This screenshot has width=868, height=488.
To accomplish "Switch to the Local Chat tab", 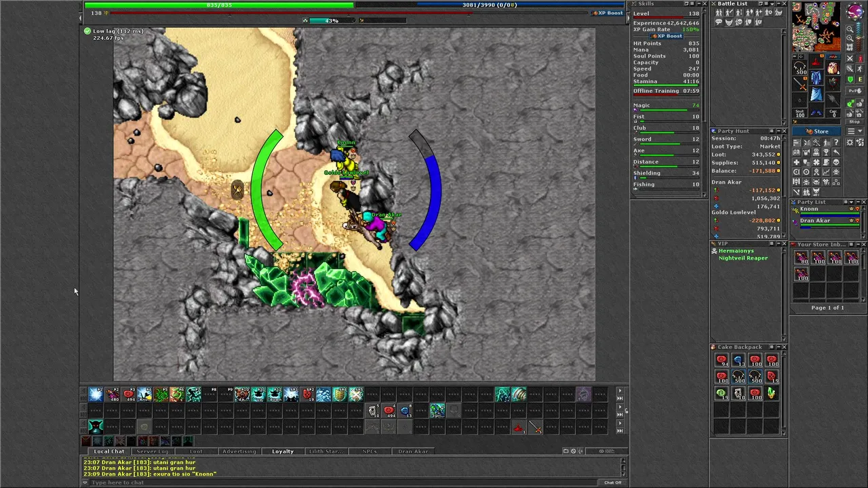I will tap(109, 451).
